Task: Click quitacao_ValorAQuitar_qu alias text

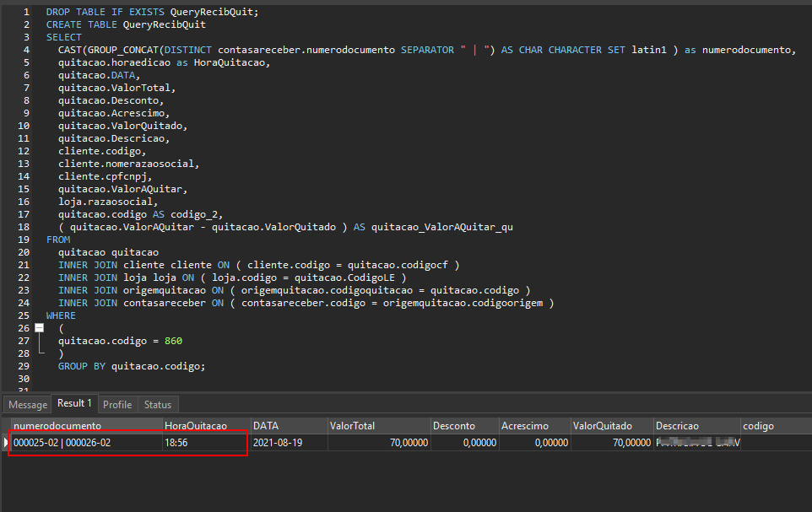Action: coord(442,227)
